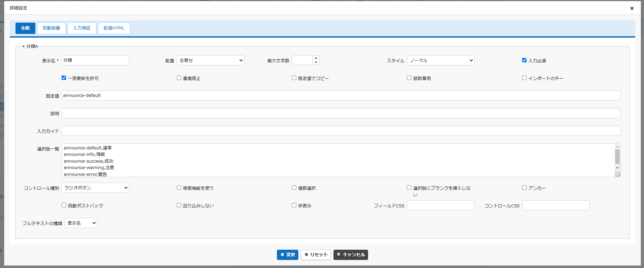Enable the 複数選択 checkbox

294,188
